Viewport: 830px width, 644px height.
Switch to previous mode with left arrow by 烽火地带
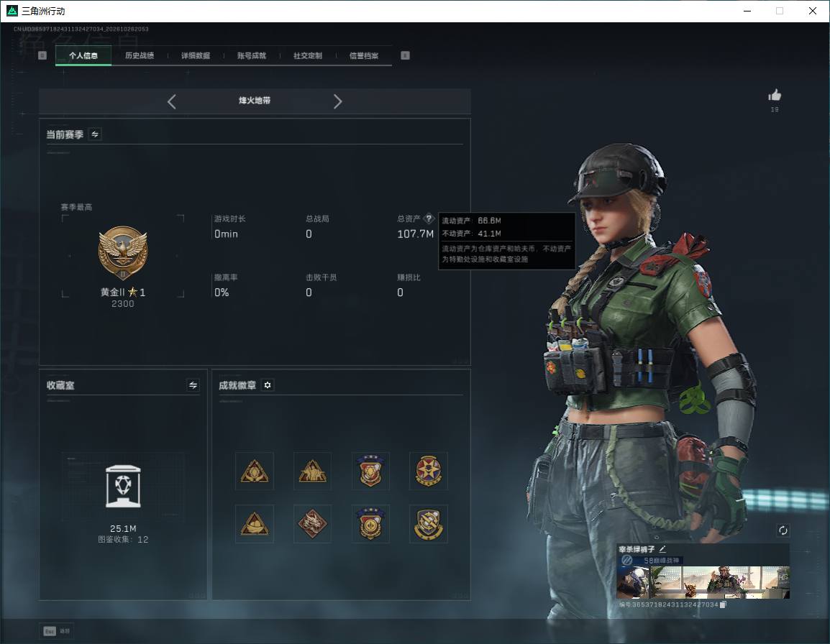pos(171,101)
